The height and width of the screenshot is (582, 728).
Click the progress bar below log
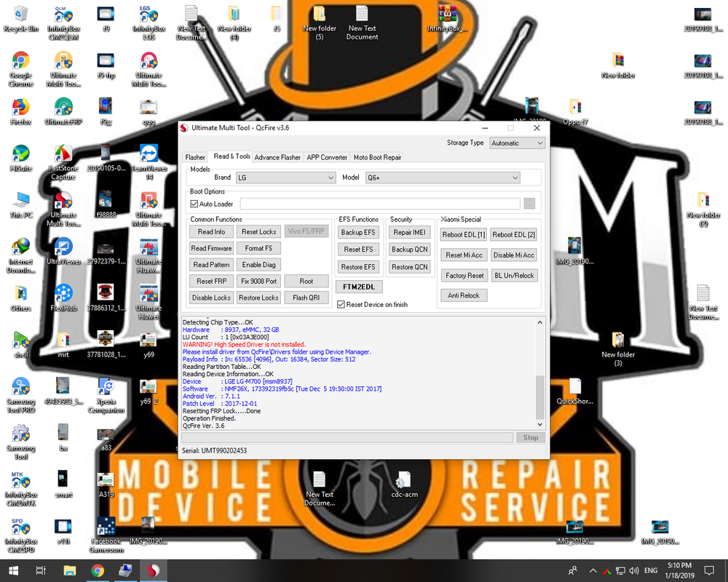(x=347, y=437)
